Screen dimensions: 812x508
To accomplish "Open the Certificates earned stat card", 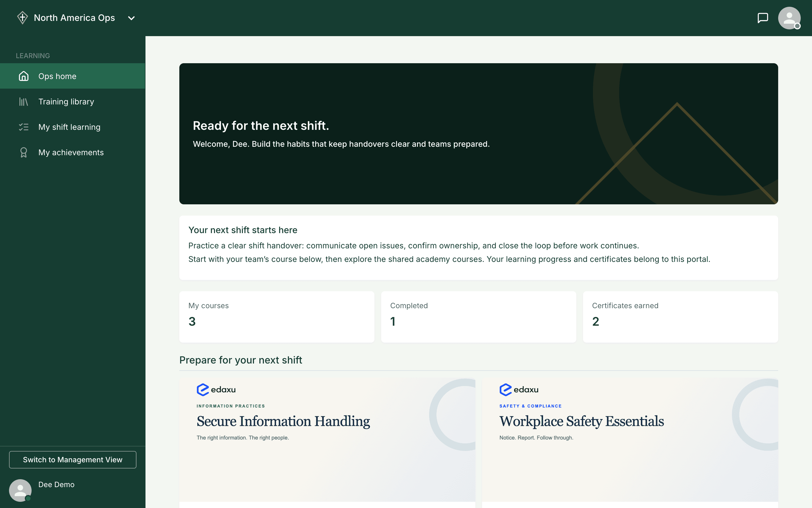I will point(680,317).
